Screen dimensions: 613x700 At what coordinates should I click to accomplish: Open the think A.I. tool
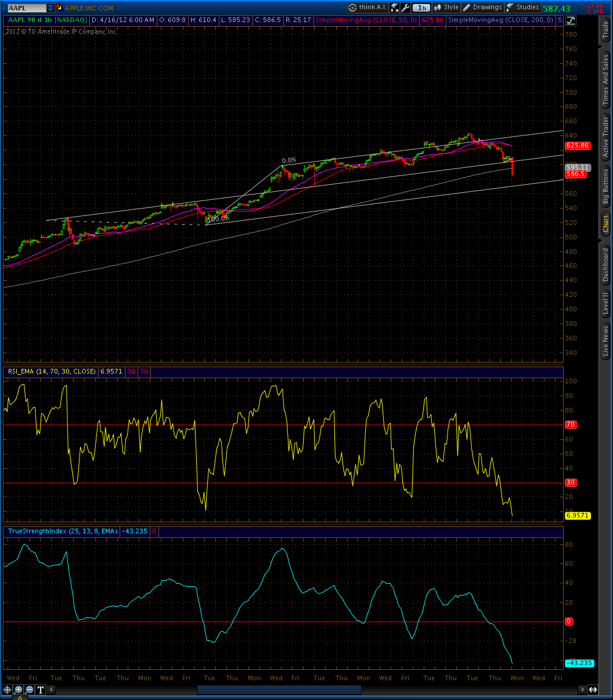click(x=367, y=8)
